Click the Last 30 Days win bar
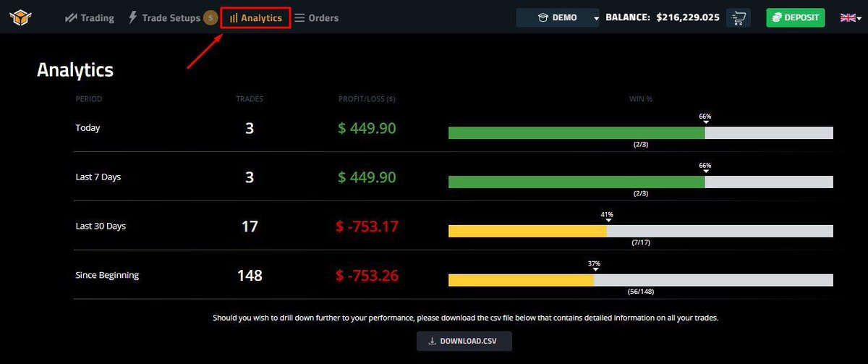The height and width of the screenshot is (364, 868). click(641, 232)
